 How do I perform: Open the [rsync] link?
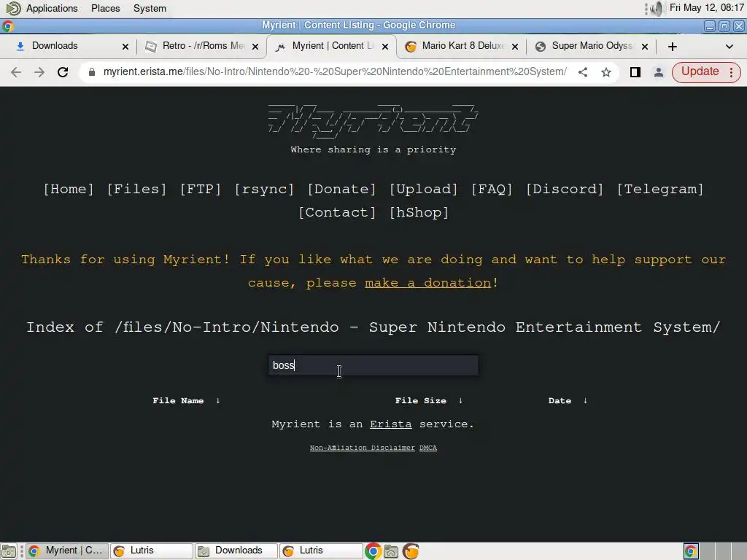click(x=264, y=189)
